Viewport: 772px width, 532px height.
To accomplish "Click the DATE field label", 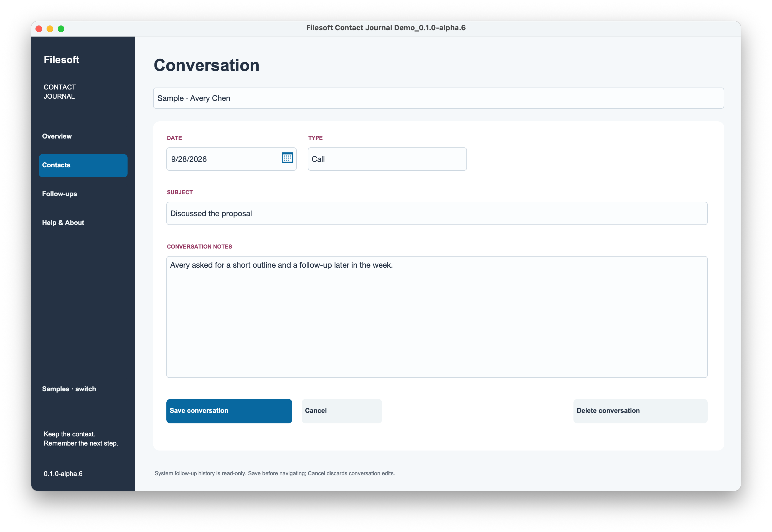I will click(x=174, y=138).
